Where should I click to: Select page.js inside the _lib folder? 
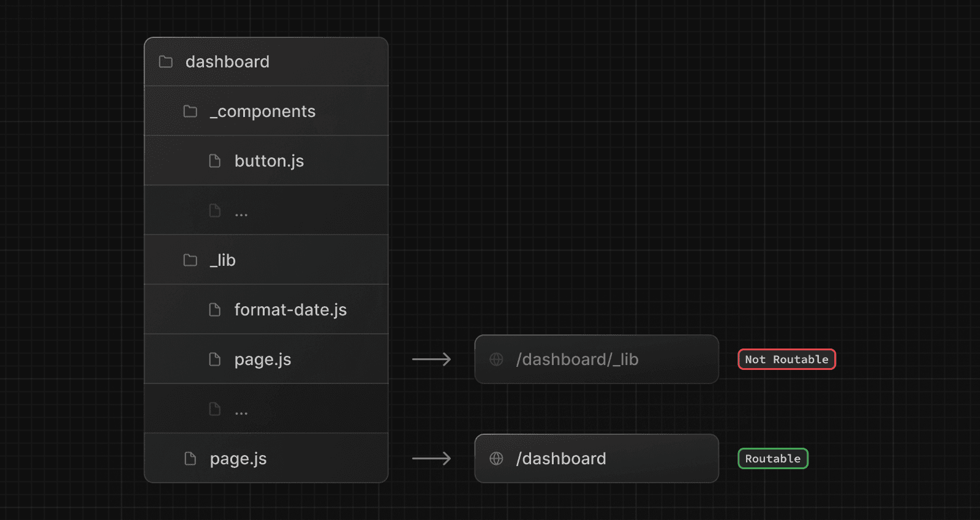[x=263, y=360]
